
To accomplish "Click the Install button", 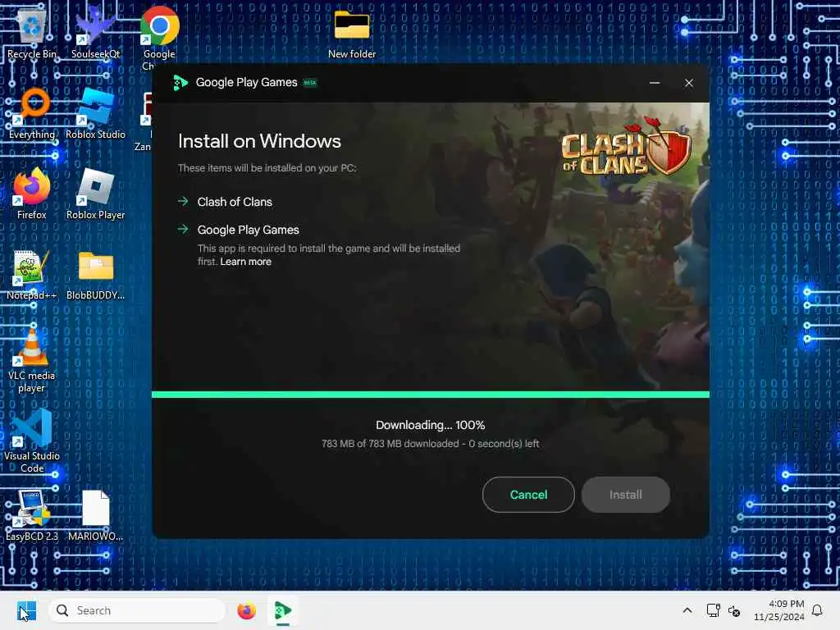I will pos(625,495).
